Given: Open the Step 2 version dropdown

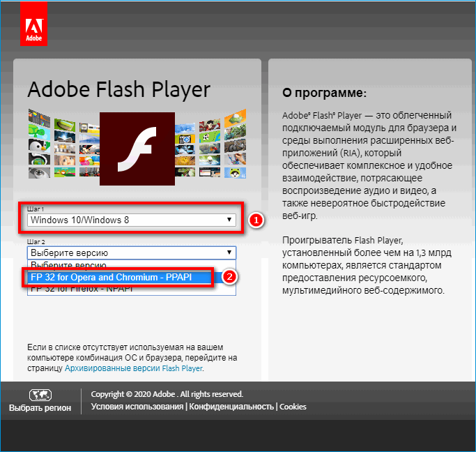Looking at the screenshot, I should (132, 253).
